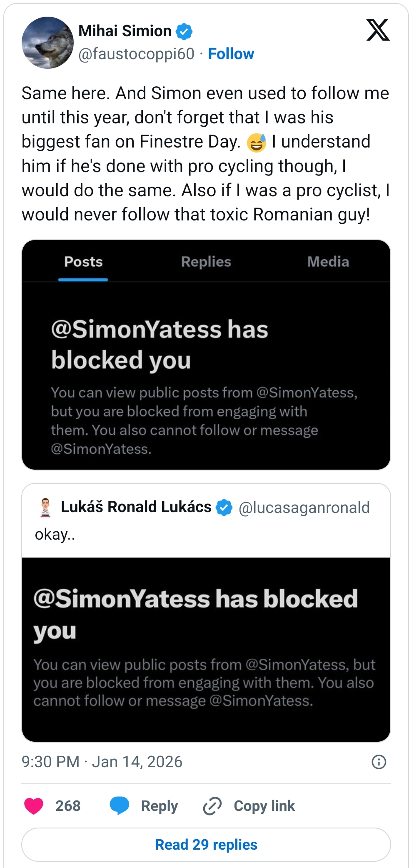Open Read 29 replies button

pos(206,844)
